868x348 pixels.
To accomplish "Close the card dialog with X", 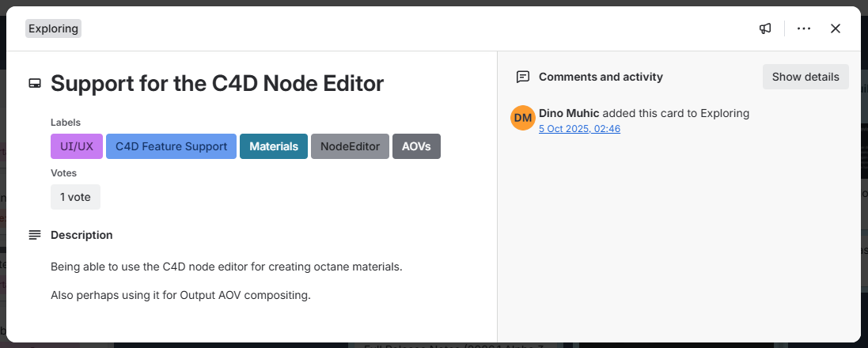I will (x=836, y=28).
